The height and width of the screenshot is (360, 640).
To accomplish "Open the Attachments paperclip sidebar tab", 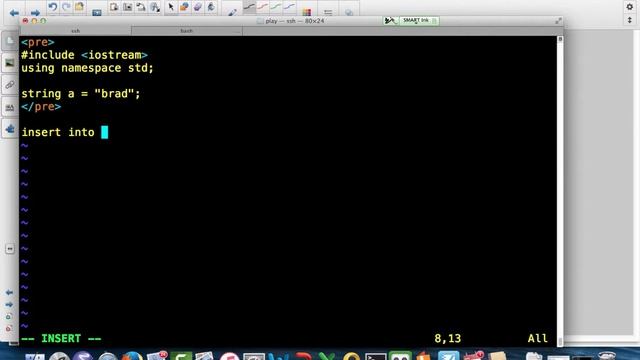I will 10,85.
